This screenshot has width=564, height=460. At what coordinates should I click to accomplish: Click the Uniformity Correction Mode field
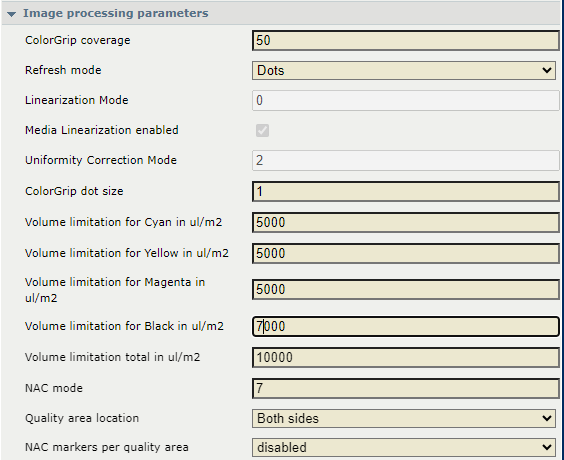tap(406, 160)
